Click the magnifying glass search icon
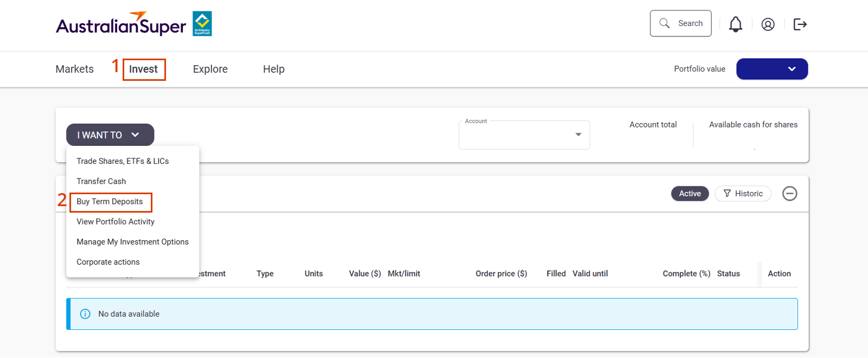The image size is (868, 358). click(664, 23)
